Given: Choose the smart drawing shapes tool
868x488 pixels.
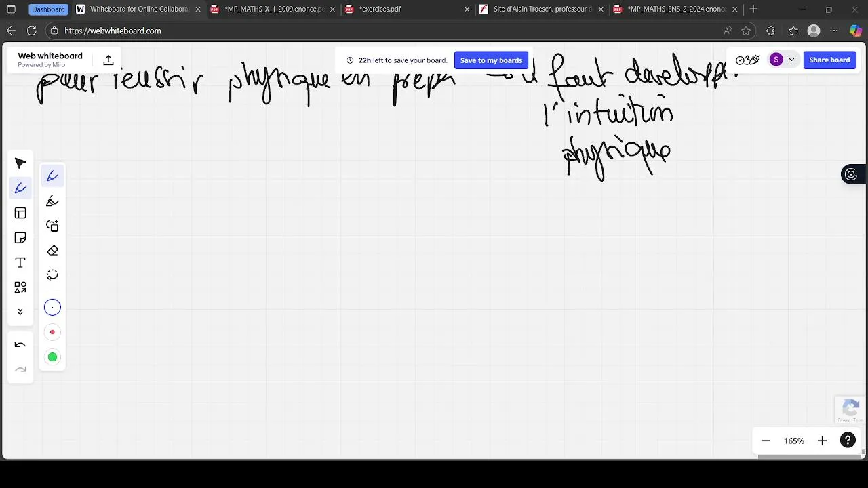Looking at the screenshot, I should 52,226.
